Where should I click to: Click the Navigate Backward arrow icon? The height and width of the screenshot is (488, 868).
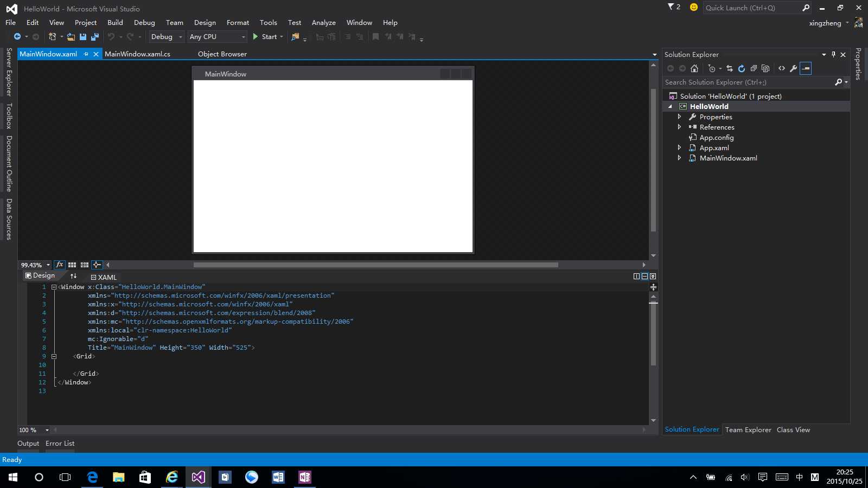click(x=17, y=36)
